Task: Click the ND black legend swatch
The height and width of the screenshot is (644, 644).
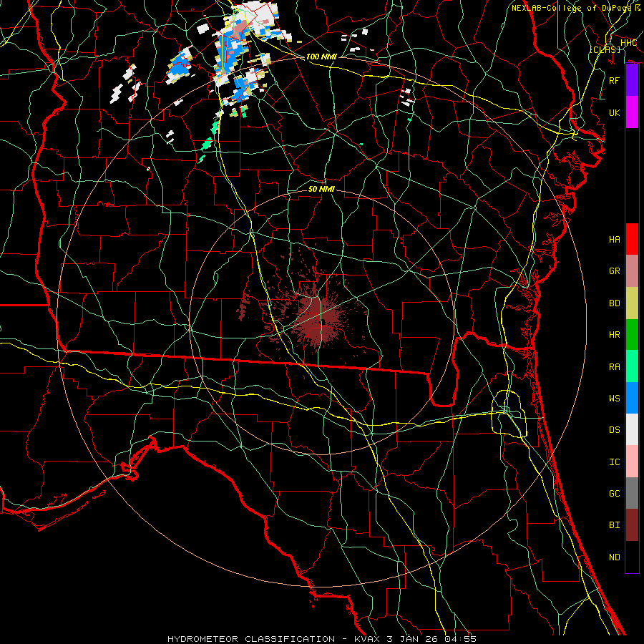Action: click(x=632, y=557)
